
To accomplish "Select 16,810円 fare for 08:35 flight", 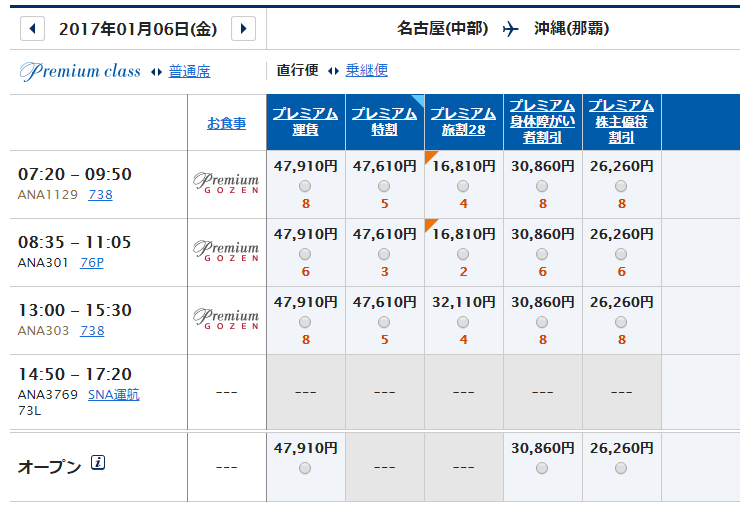I will pyautogui.click(x=463, y=254).
